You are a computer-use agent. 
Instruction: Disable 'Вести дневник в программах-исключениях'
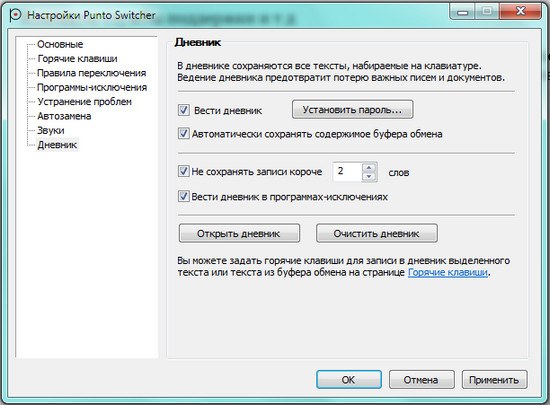coord(184,196)
